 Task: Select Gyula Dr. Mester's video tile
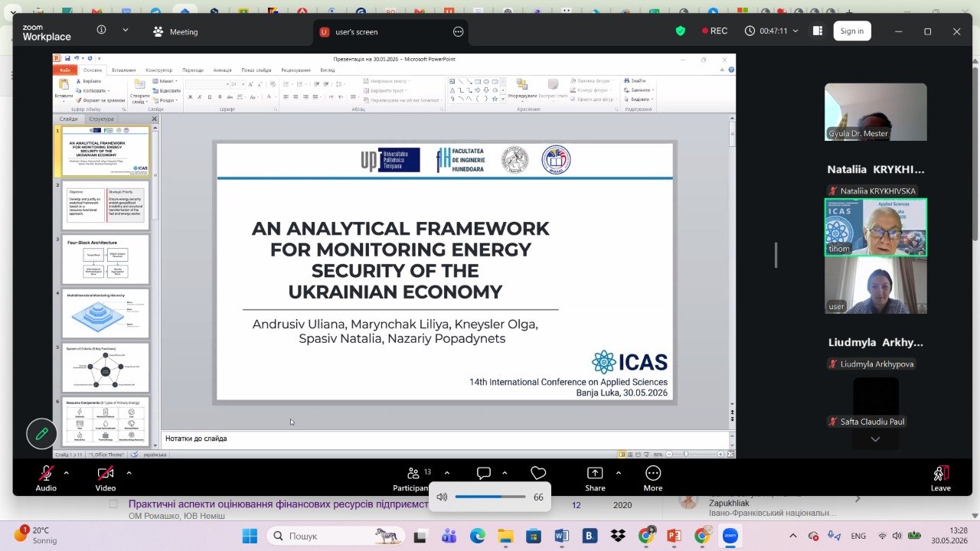point(875,112)
